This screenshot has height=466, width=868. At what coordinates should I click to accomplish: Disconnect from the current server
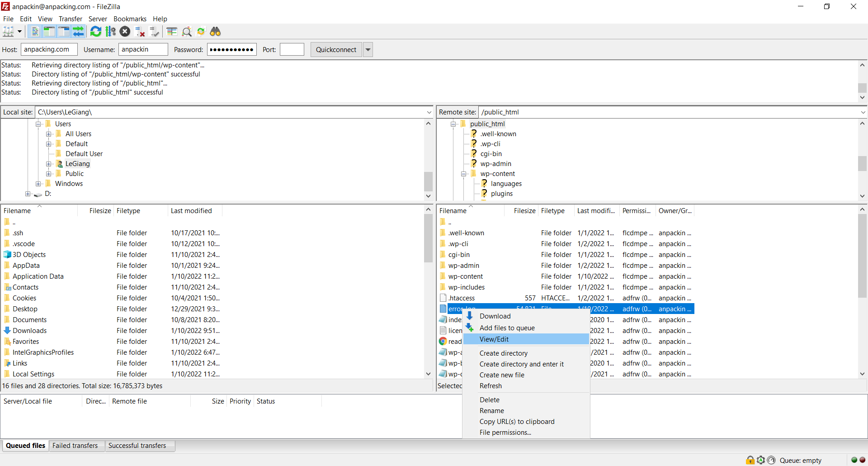click(140, 31)
